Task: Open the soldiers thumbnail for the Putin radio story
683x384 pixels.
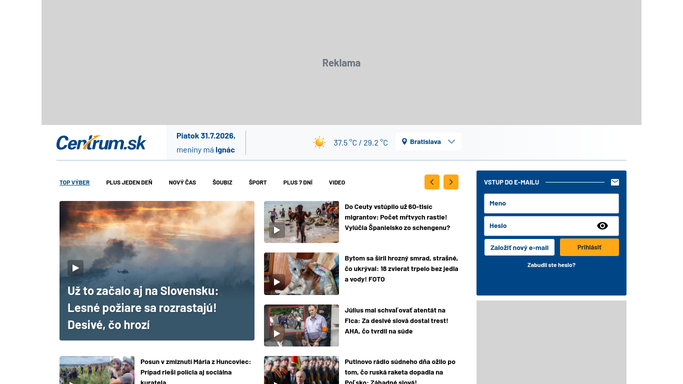Action: (x=301, y=370)
